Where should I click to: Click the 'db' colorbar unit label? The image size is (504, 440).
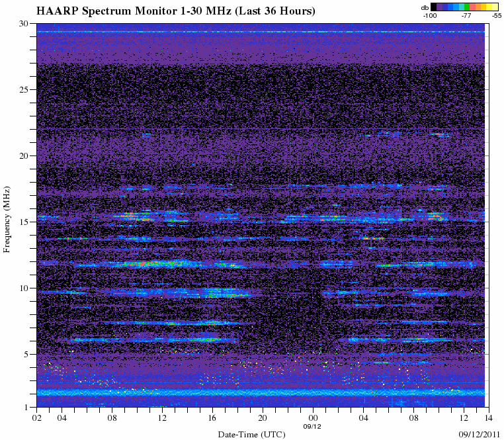425,8
